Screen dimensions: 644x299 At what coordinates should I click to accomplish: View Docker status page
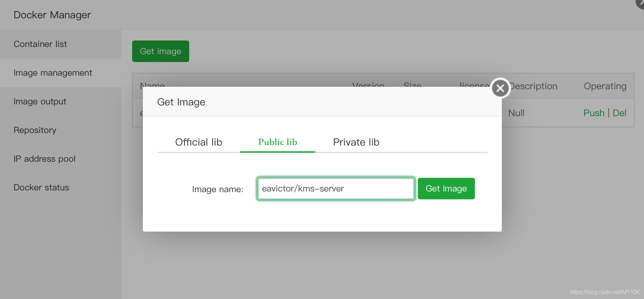(x=61, y=188)
